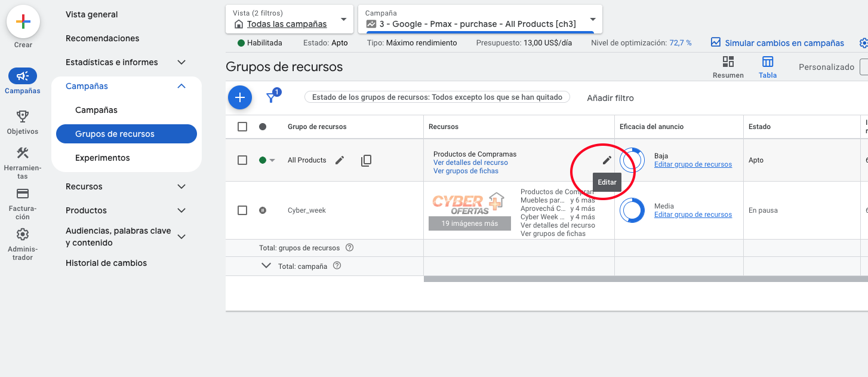Select the Tabla view icon

click(x=768, y=62)
